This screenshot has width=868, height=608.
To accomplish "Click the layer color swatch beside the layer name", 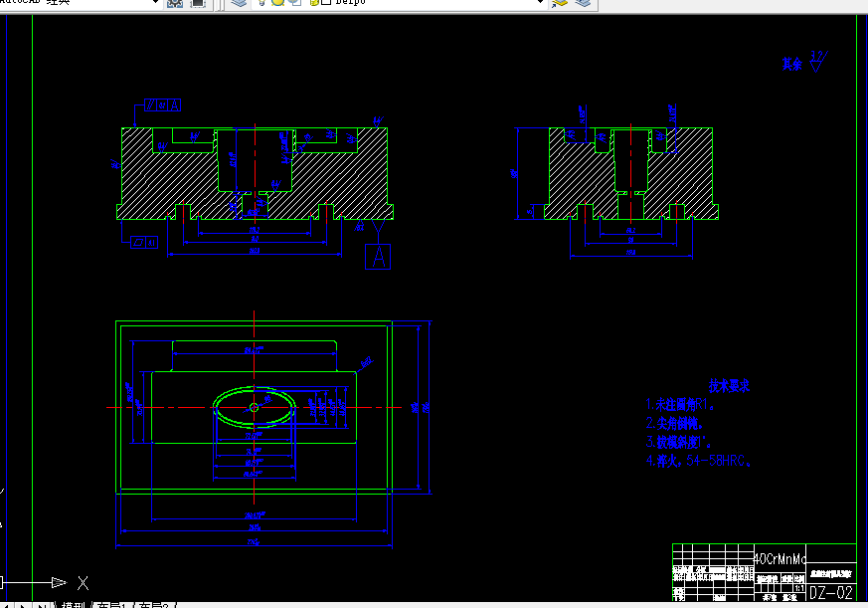I will point(326,2).
